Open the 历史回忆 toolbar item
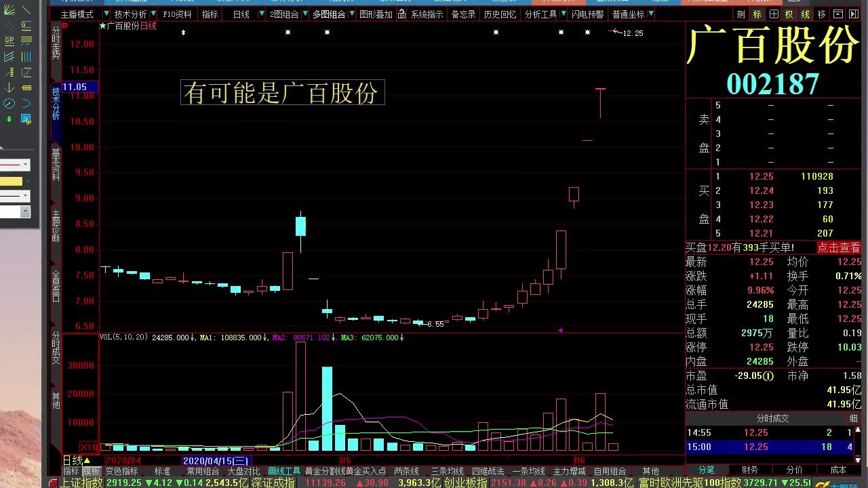The height and width of the screenshot is (488, 868). 500,14
